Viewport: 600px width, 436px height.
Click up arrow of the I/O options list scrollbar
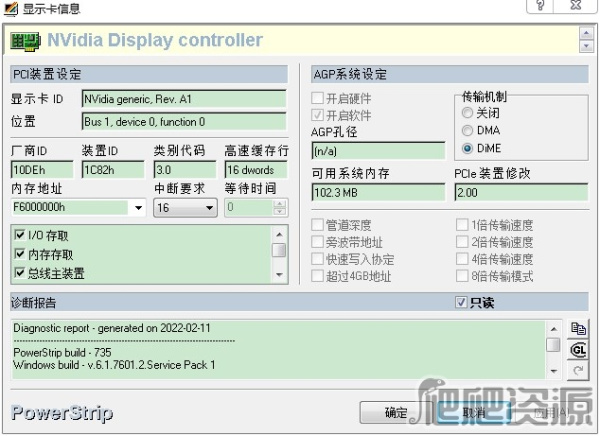[x=279, y=234]
